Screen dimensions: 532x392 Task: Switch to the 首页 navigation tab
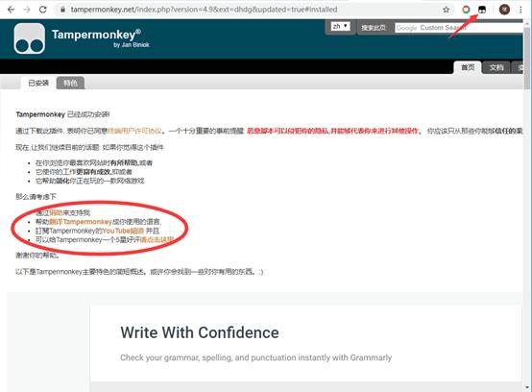(468, 67)
